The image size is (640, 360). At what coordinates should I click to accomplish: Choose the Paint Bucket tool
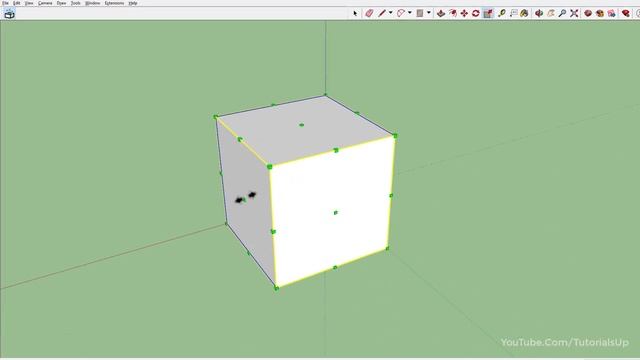click(524, 13)
